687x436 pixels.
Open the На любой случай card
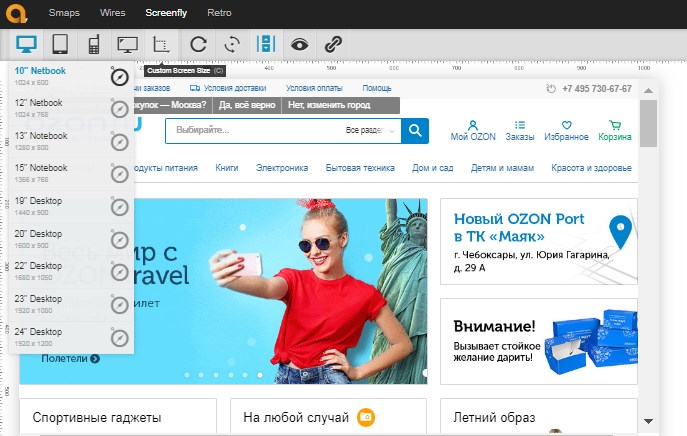[x=328, y=416]
